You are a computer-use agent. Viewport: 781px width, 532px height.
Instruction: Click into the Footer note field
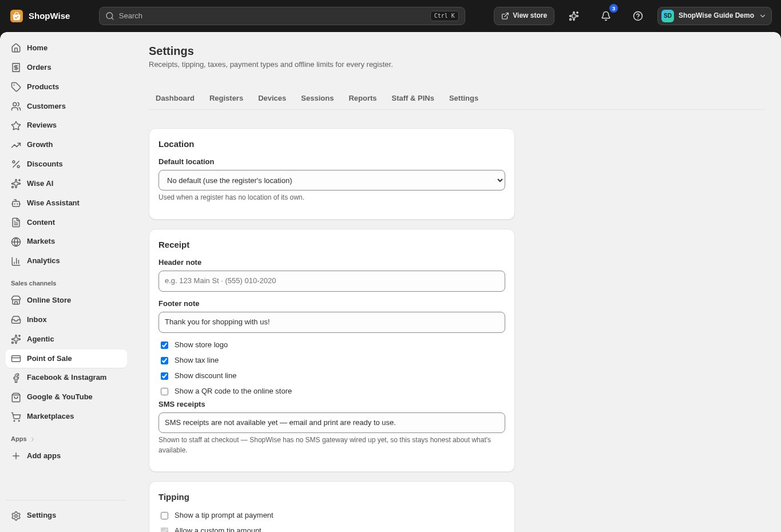[332, 322]
